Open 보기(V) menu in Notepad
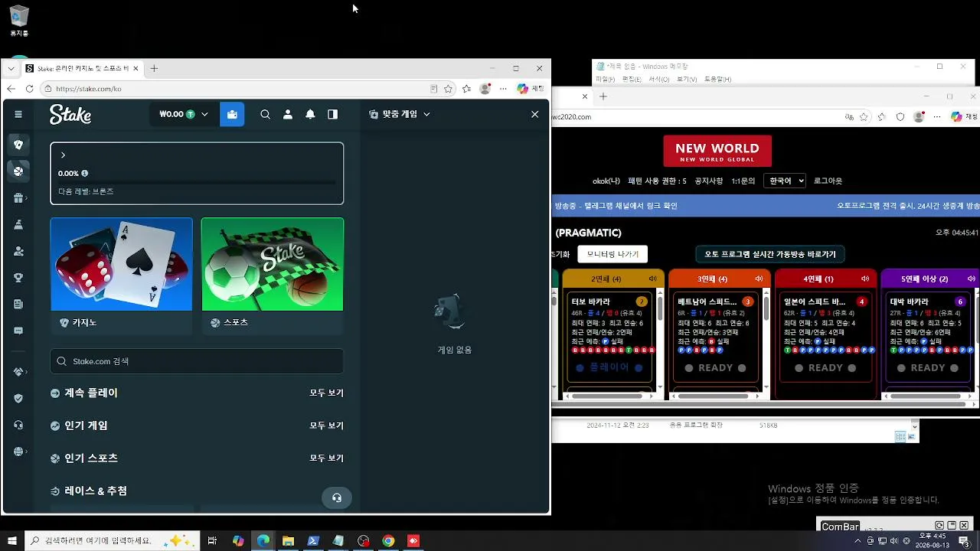The height and width of the screenshot is (551, 980). point(687,79)
